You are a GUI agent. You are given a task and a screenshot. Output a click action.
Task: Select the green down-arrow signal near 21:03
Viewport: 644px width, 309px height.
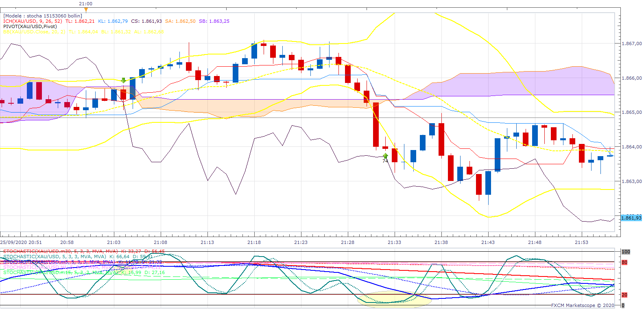coord(123,81)
